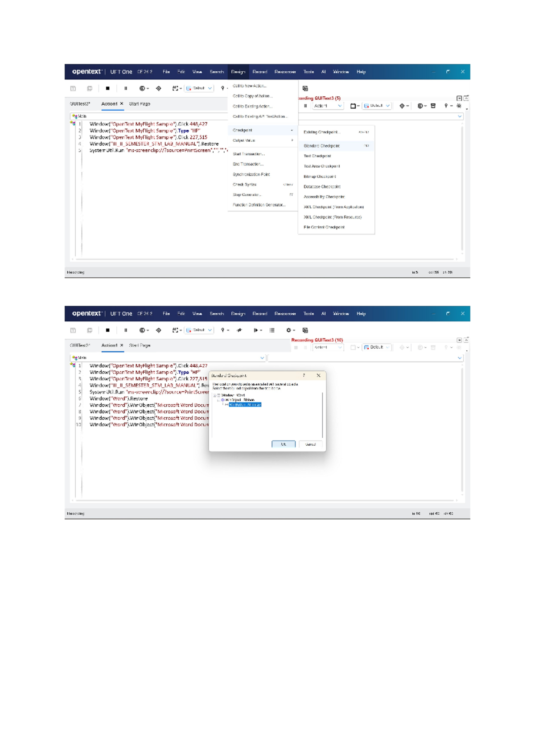
Task: Open the Default dropdown in upper main toolbar
Action: click(x=199, y=88)
